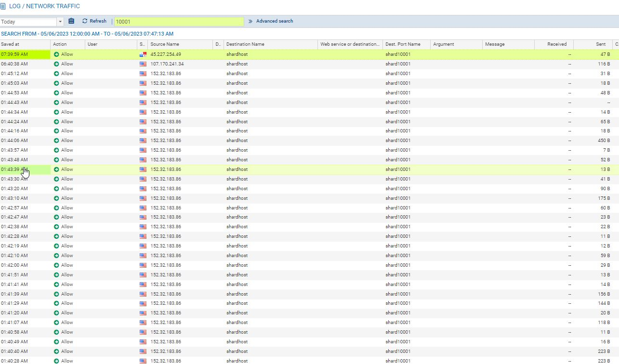
Task: Open the calendar icon next to Today
Action: point(71,21)
